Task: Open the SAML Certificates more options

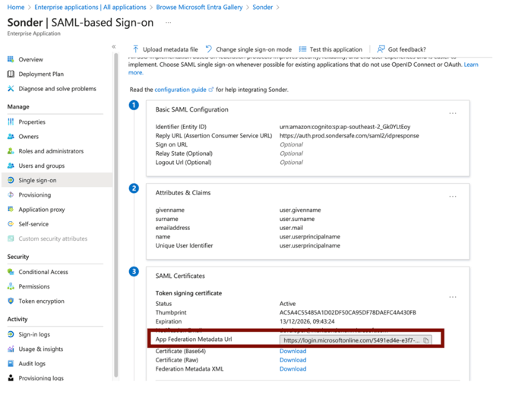Action: tap(453, 297)
